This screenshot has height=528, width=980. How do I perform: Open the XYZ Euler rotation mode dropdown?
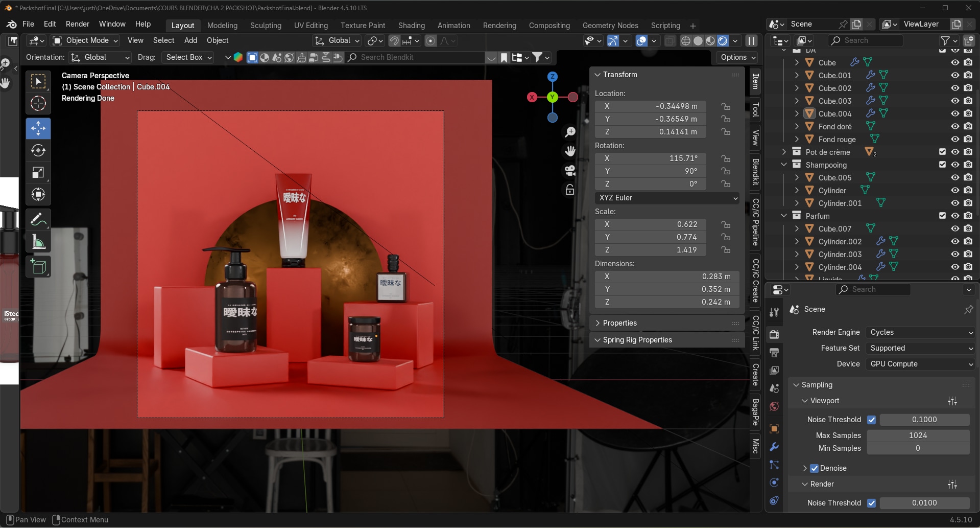(x=667, y=198)
